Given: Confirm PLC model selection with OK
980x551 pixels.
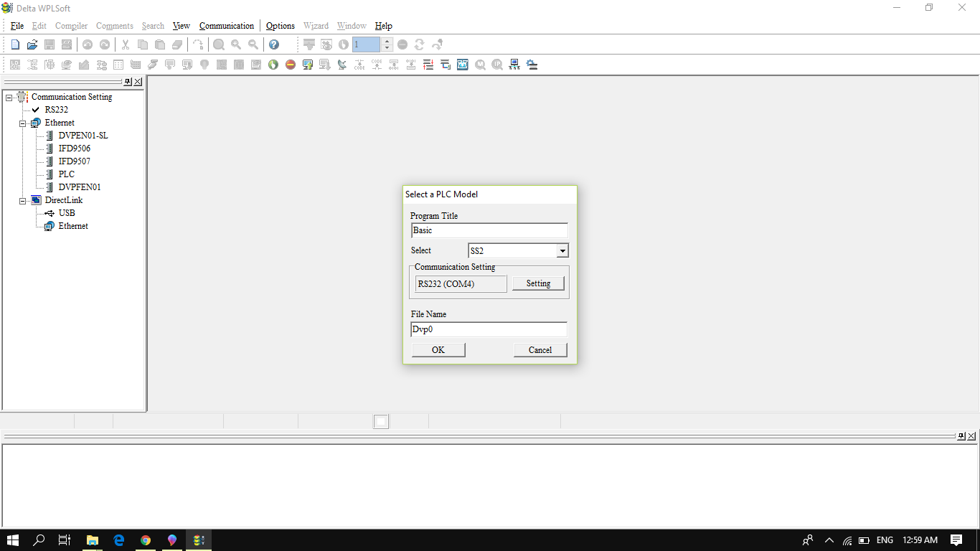Looking at the screenshot, I should [x=438, y=349].
